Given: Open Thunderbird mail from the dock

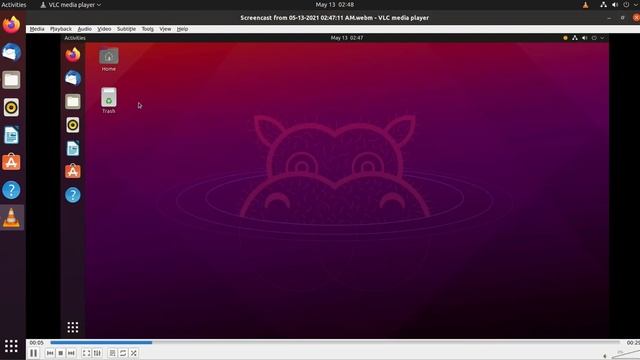Looking at the screenshot, I should pyautogui.click(x=11, y=52).
